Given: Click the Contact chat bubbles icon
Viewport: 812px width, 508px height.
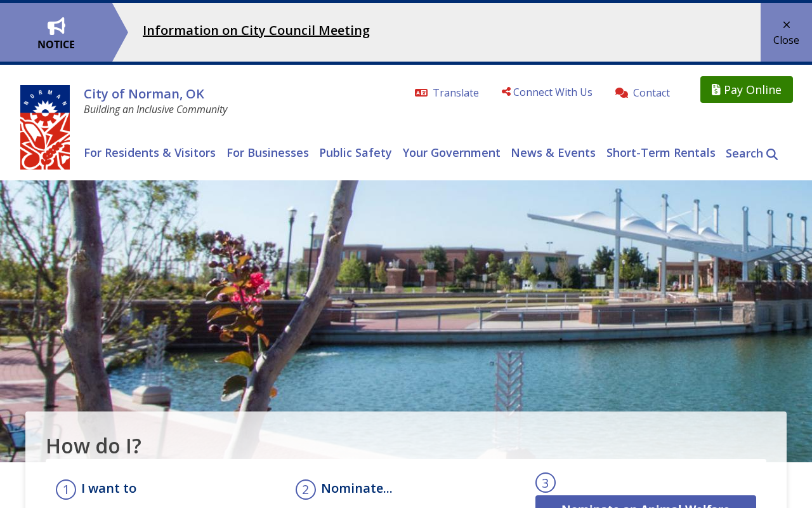Looking at the screenshot, I should pyautogui.click(x=622, y=93).
